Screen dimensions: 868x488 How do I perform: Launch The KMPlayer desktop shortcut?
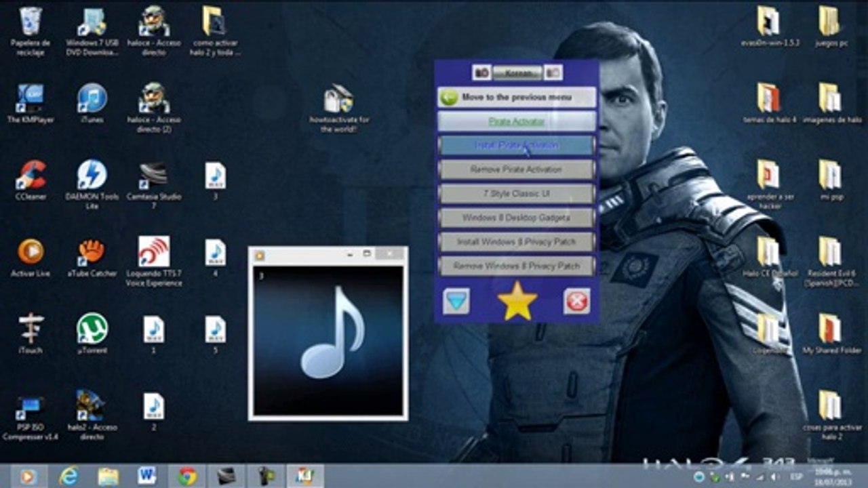31,103
